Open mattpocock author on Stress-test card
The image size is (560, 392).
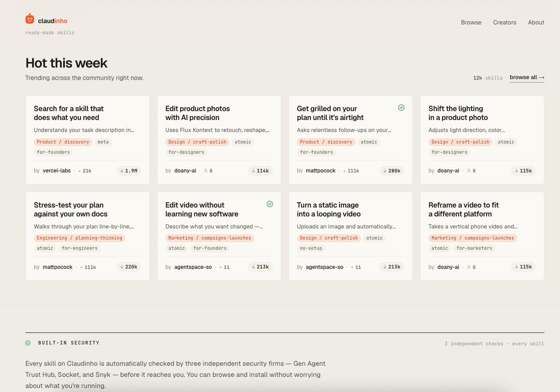(58, 267)
